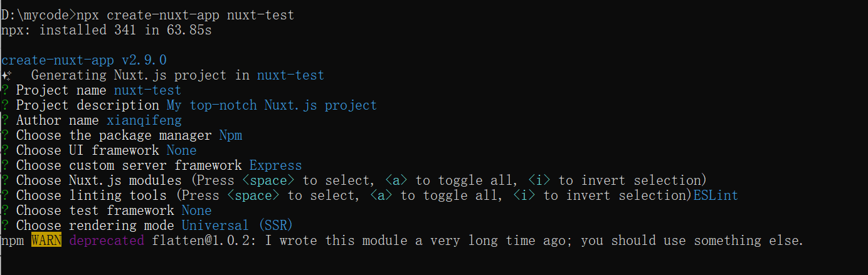Click the sparkle icon before Generating
The height and width of the screenshot is (275, 868).
click(x=6, y=76)
